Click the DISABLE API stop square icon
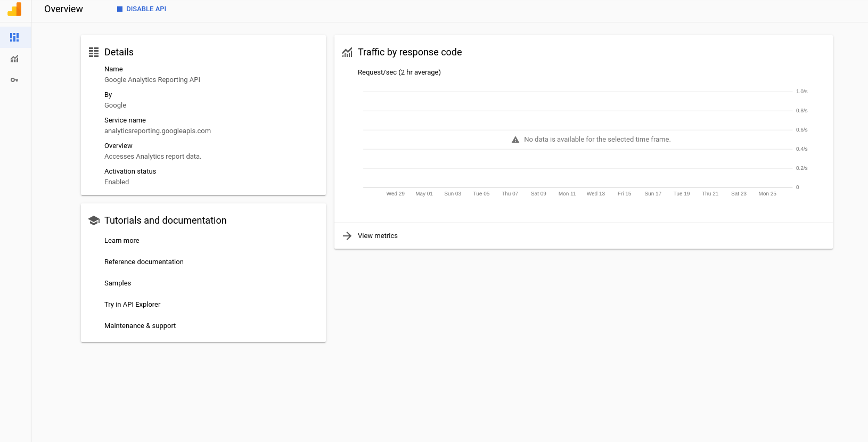 pos(120,9)
